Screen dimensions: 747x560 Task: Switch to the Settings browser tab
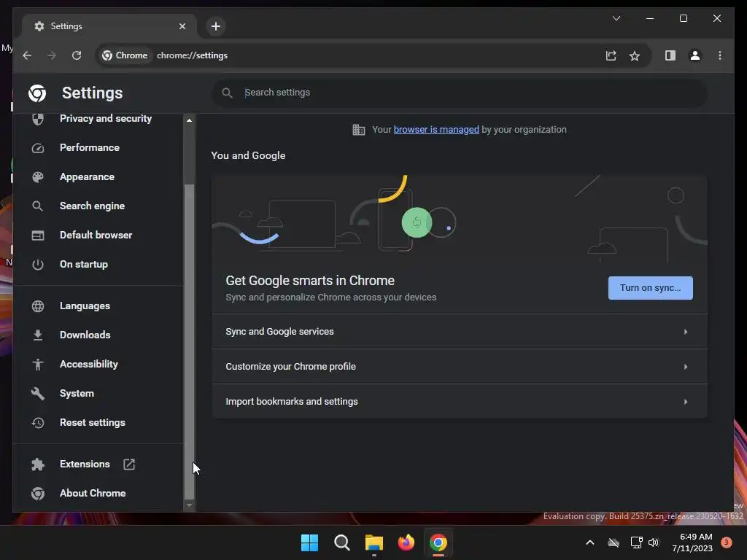[x=109, y=26]
